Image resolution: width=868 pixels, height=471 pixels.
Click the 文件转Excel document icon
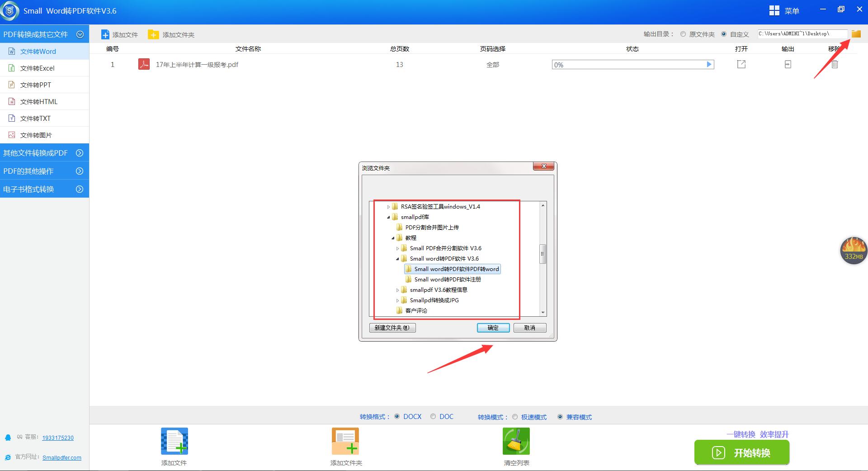click(x=12, y=68)
